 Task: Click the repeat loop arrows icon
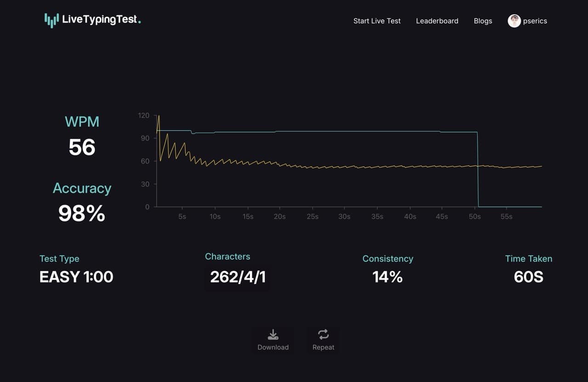tap(323, 335)
